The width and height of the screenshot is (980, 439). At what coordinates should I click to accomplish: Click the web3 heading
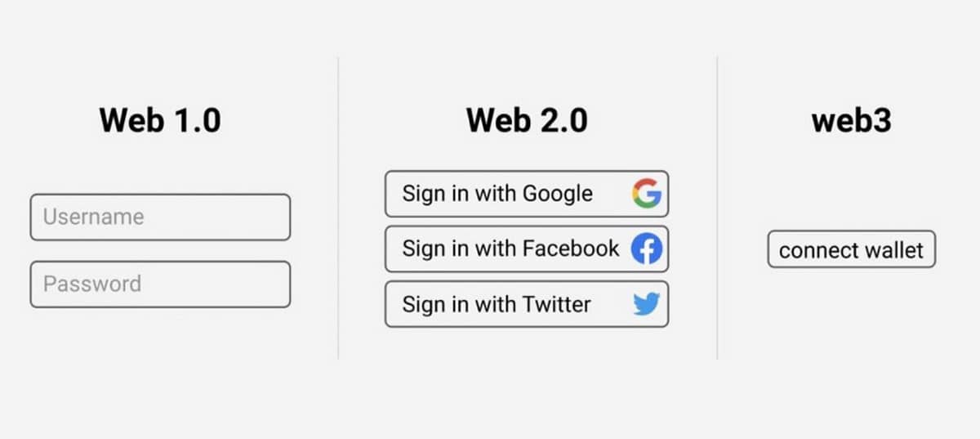[x=851, y=120]
